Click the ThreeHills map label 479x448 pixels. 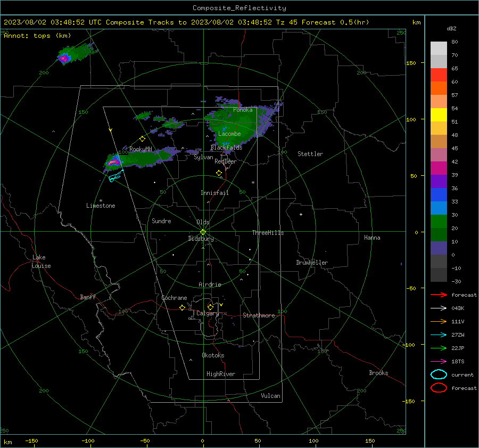coord(268,233)
